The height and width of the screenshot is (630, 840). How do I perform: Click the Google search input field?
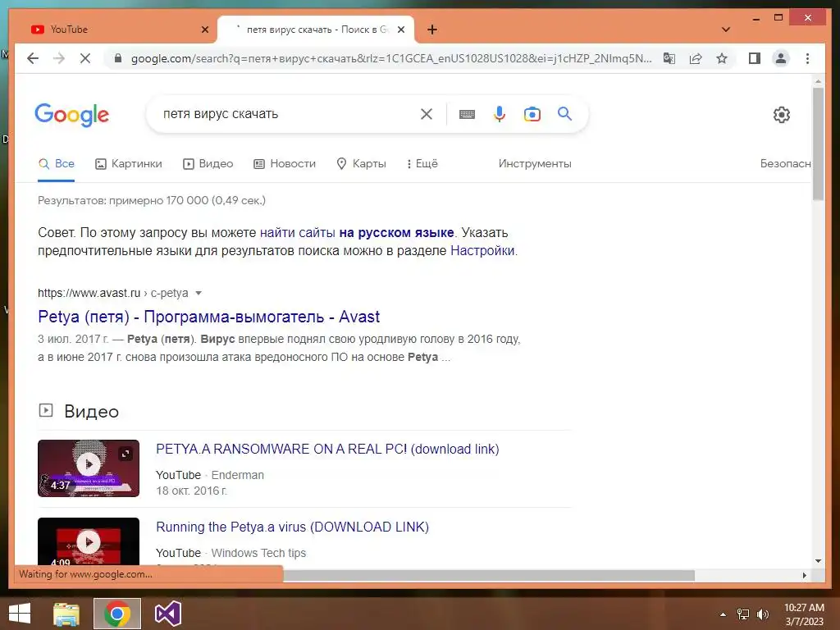[286, 114]
